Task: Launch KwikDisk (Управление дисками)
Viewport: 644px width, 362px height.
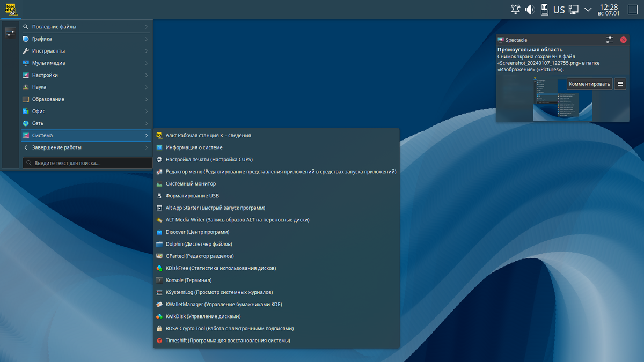Action: click(276, 316)
